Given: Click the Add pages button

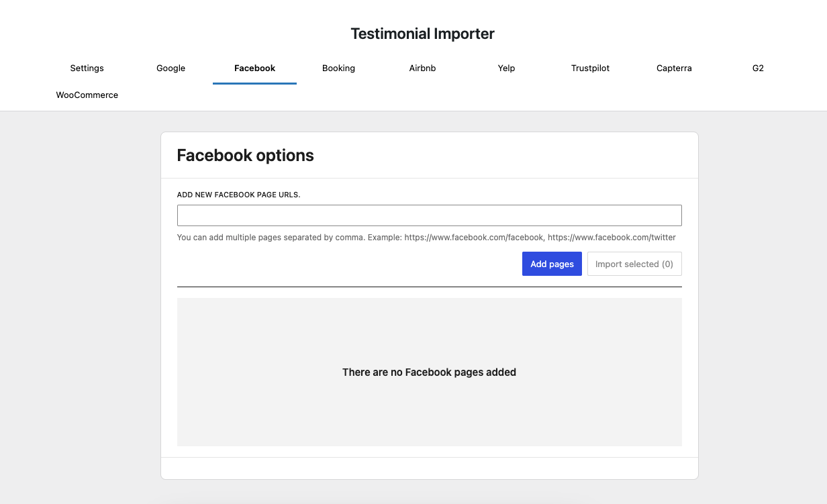Looking at the screenshot, I should [x=552, y=264].
